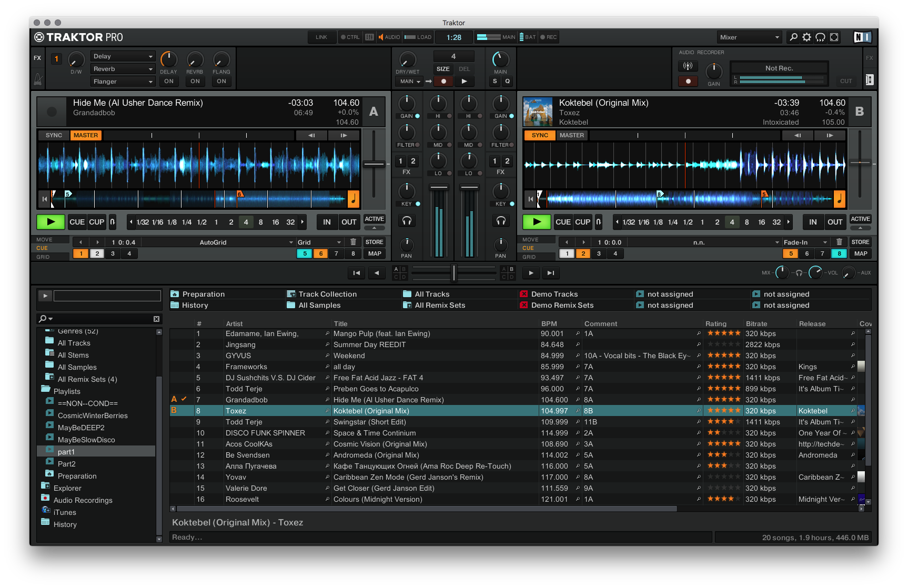The height and width of the screenshot is (588, 908).
Task: Toggle Deck B headphone cue icon
Action: 501,221
